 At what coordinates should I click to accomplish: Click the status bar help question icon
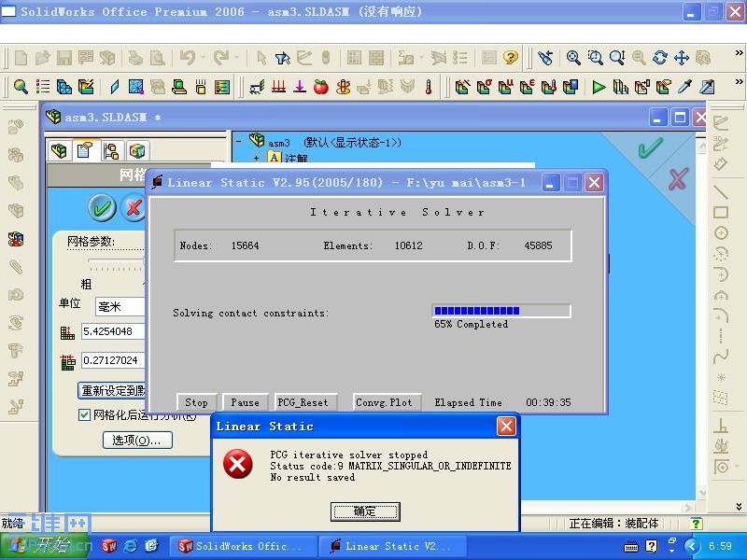(696, 524)
